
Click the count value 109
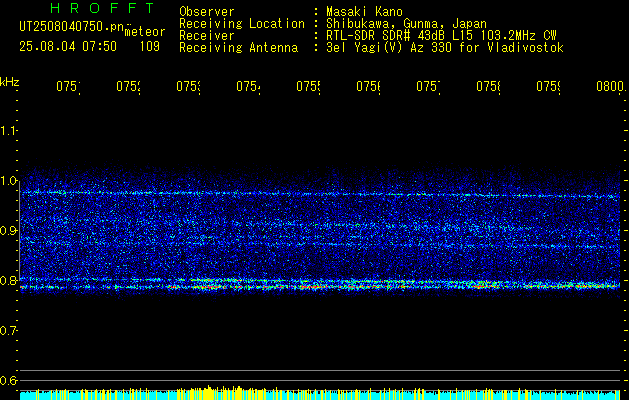coord(150,47)
